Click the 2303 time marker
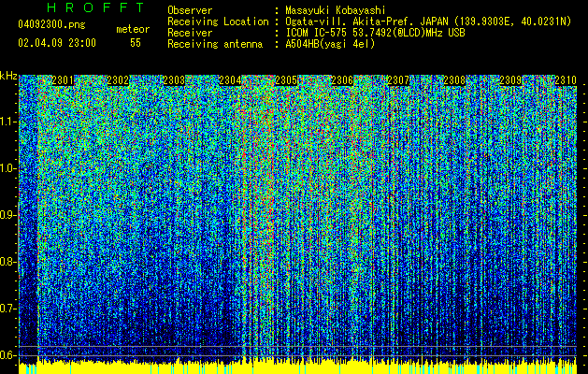 coord(174,80)
